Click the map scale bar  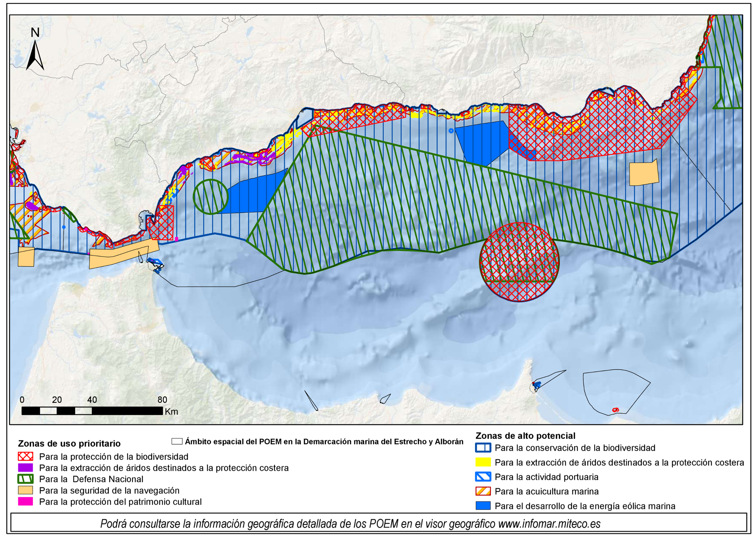[92, 411]
